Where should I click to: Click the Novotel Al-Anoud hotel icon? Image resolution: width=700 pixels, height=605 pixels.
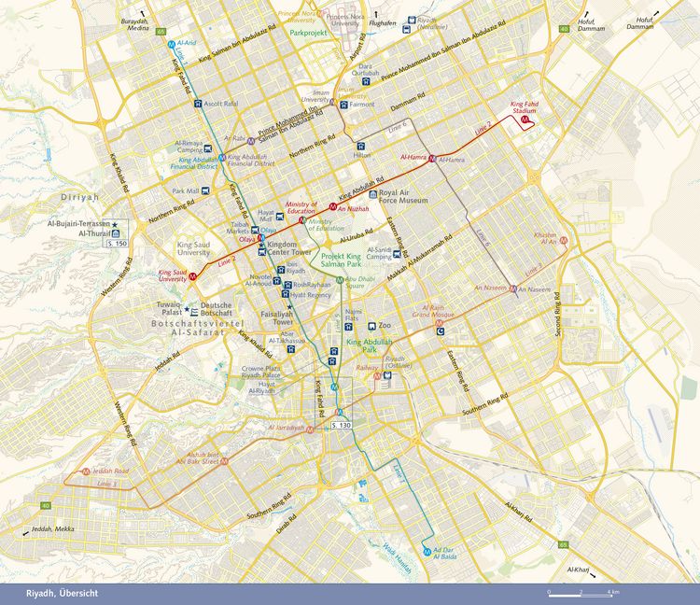(277, 281)
